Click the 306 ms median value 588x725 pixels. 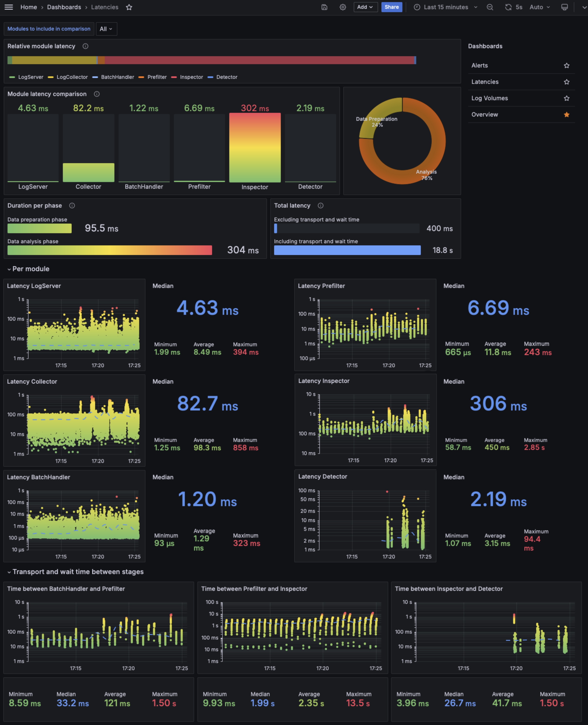coord(498,403)
